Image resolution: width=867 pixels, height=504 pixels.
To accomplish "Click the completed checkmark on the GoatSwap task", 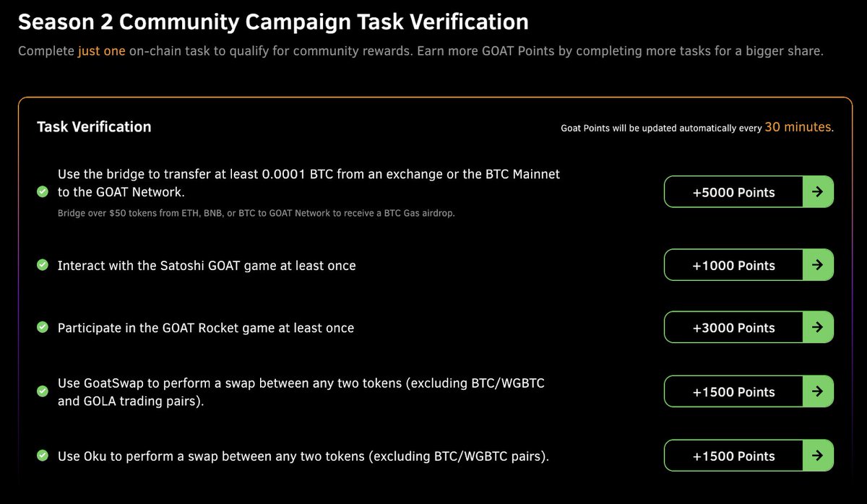I will 42,391.
